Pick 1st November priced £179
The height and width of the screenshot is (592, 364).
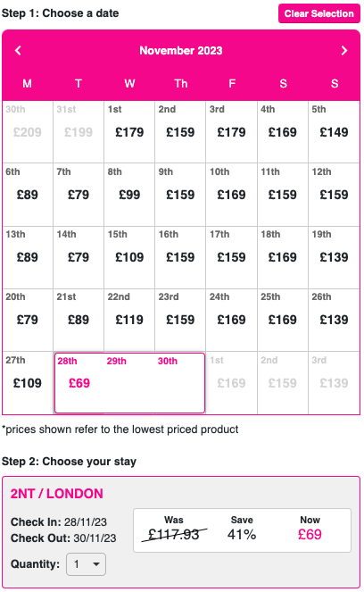(x=129, y=132)
